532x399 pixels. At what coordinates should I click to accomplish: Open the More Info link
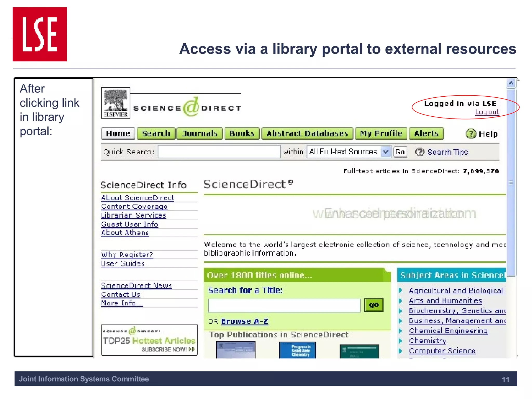point(122,303)
